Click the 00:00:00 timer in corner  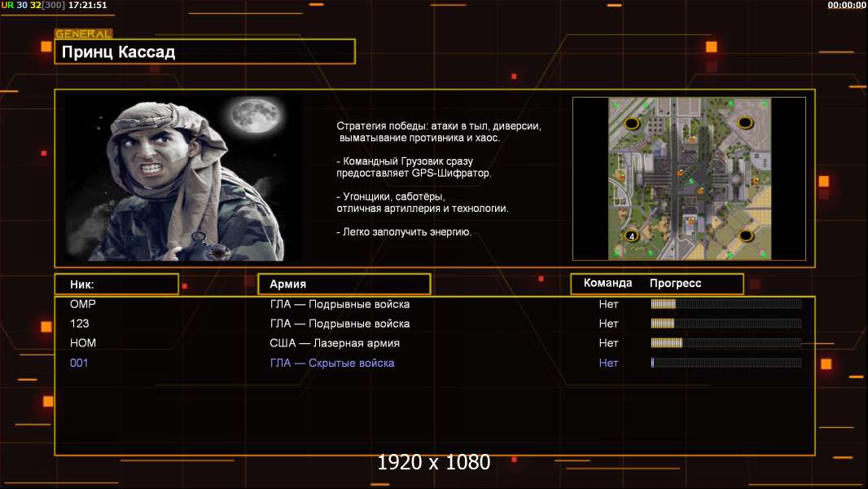[846, 5]
